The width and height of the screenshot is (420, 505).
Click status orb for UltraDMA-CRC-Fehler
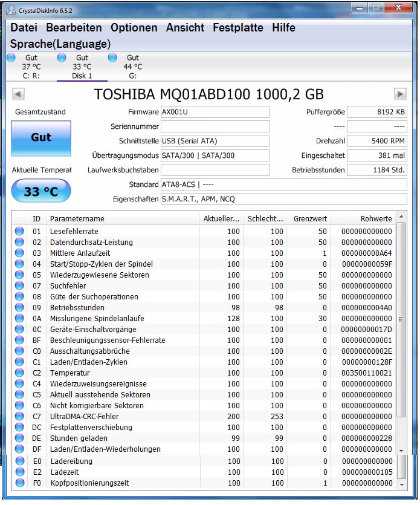coord(19,417)
